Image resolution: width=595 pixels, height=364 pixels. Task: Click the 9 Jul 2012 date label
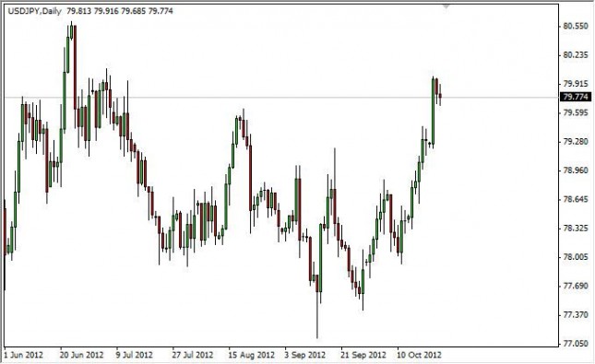coord(135,356)
